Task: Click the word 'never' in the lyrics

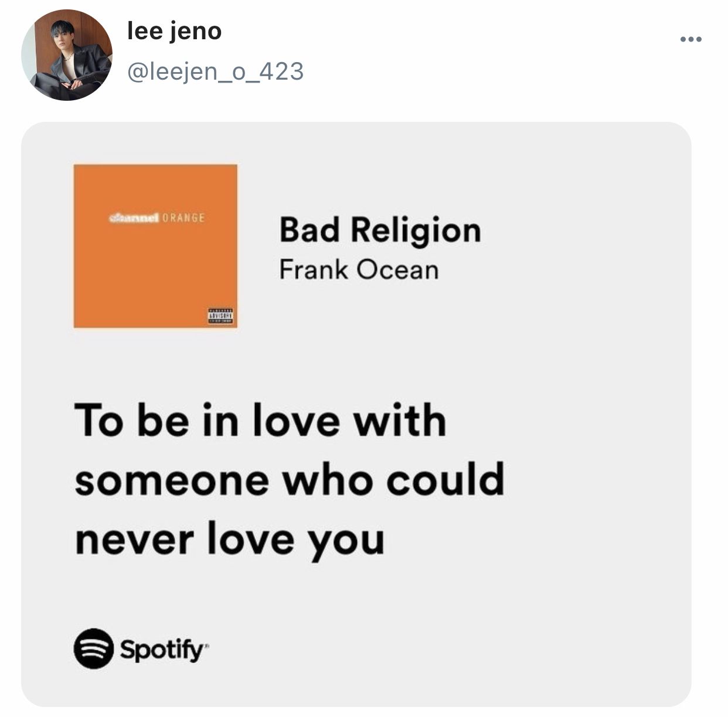Action: click(x=134, y=541)
